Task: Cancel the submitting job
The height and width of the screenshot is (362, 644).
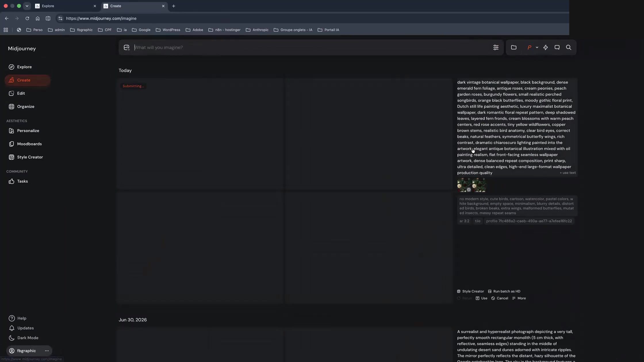Action: [499, 298]
